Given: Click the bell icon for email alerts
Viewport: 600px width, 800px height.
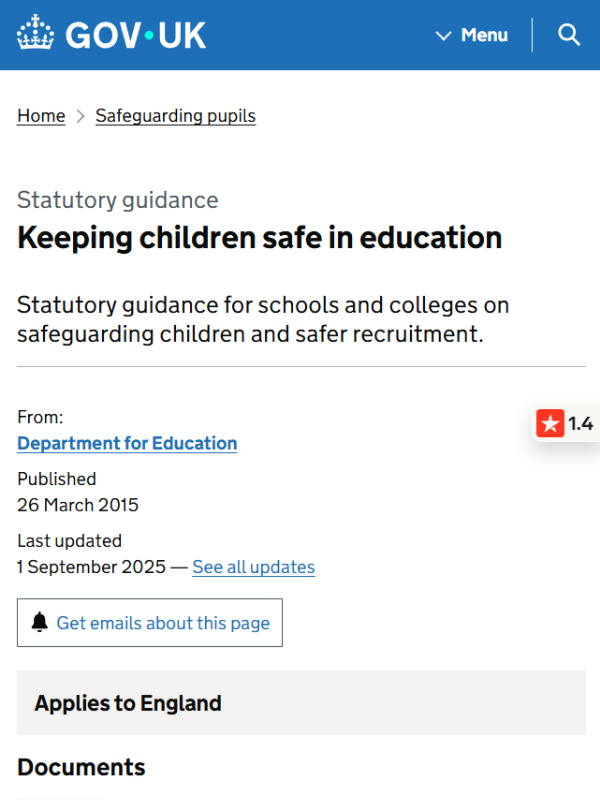Looking at the screenshot, I should click(40, 622).
